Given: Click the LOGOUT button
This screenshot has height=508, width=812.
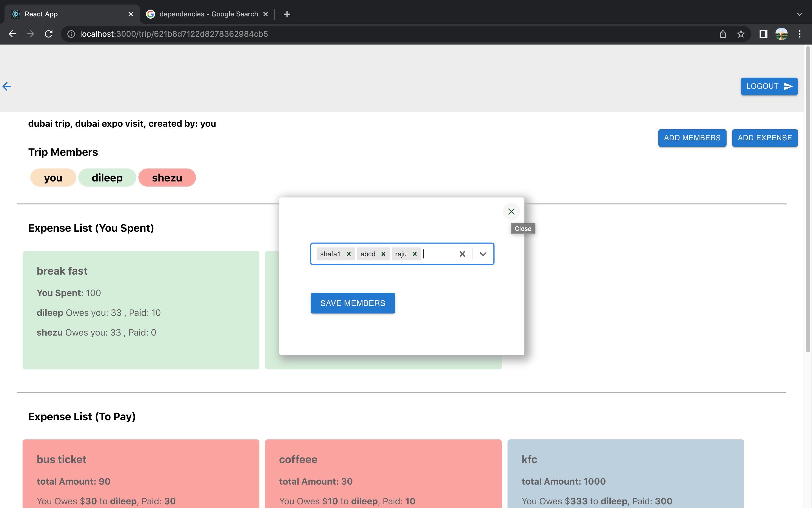Looking at the screenshot, I should click(769, 86).
